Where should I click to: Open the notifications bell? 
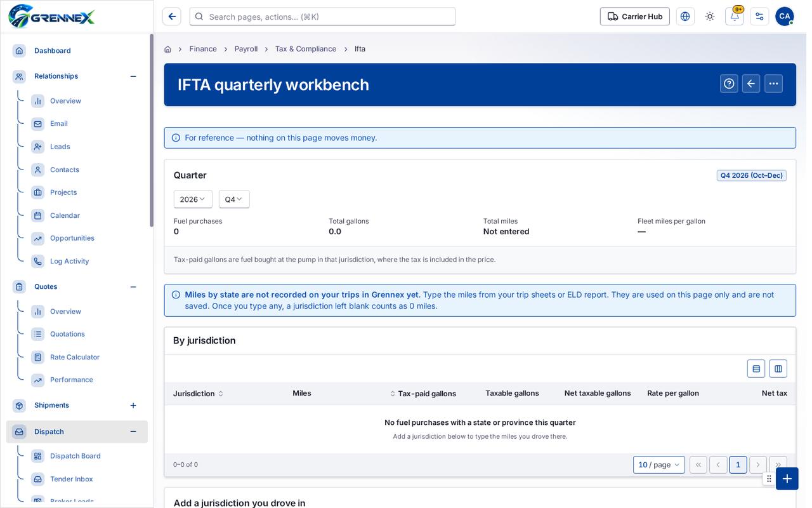pyautogui.click(x=735, y=17)
